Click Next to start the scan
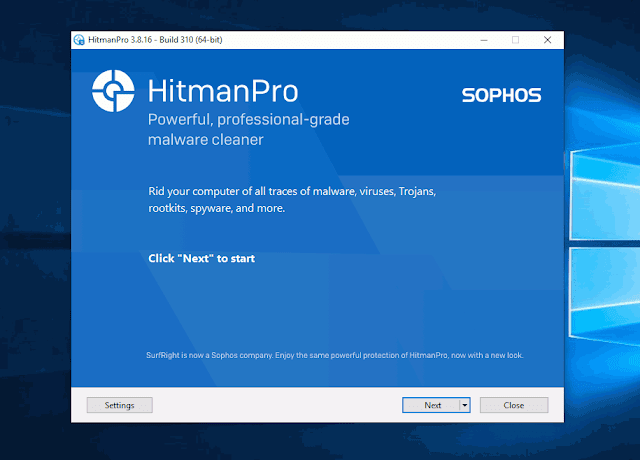Image resolution: width=640 pixels, height=460 pixels. click(431, 405)
